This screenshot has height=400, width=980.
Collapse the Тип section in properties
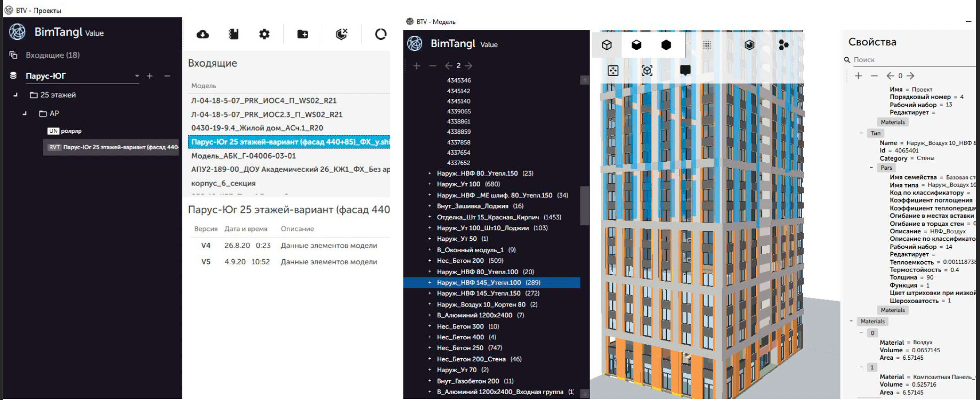pos(861,133)
